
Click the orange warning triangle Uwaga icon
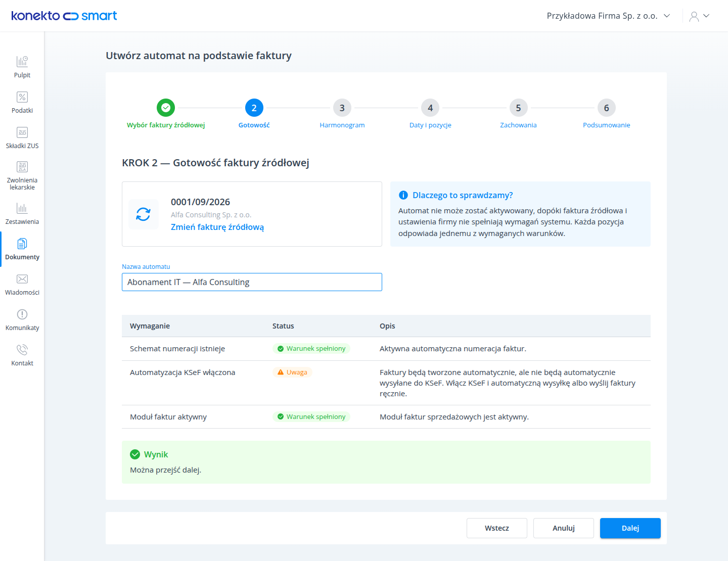pos(281,372)
